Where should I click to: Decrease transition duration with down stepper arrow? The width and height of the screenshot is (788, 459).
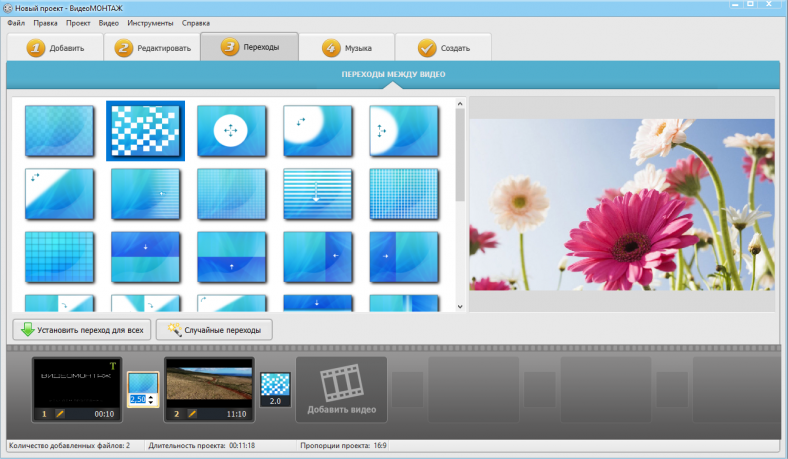[151, 402]
